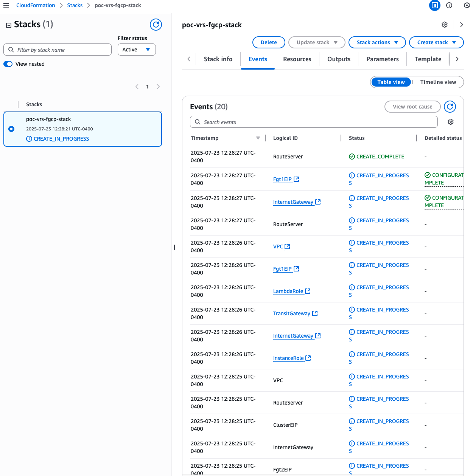
Task: Go to previous page of stacks
Action: pos(137,87)
